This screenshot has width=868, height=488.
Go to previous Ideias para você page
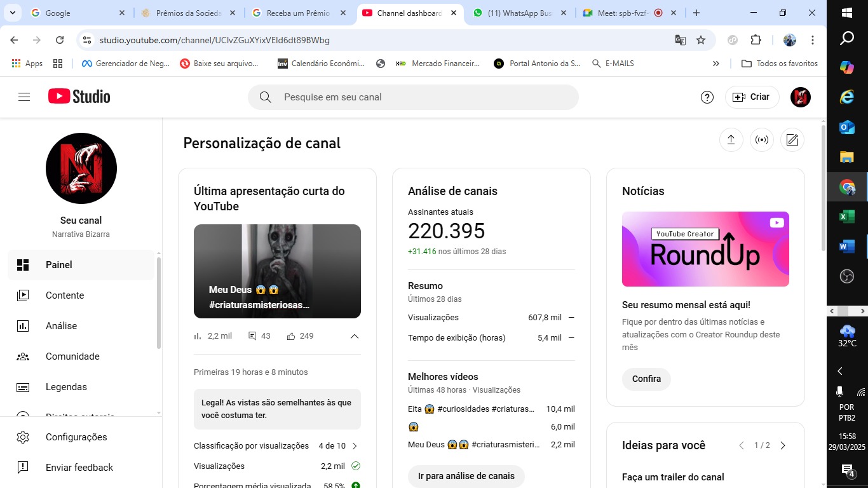742,445
